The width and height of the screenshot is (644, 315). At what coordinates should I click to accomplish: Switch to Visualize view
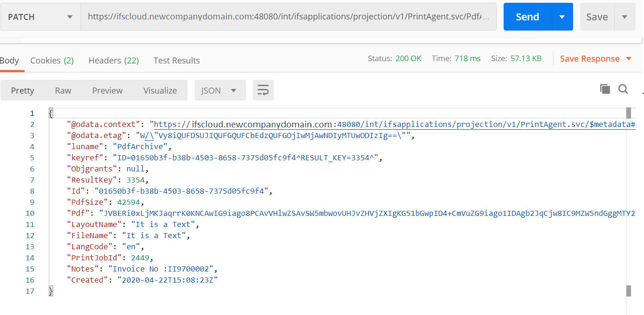coord(160,90)
